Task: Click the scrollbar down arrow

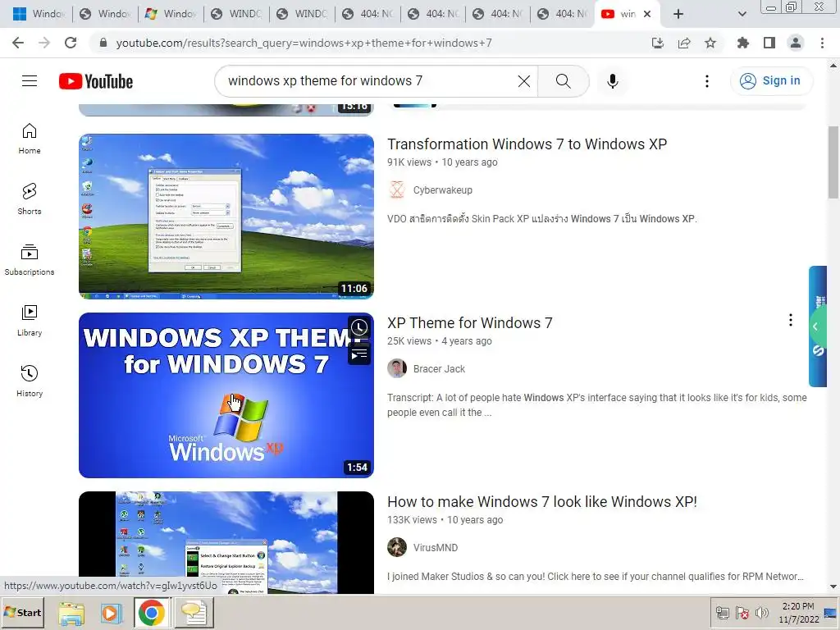Action: [x=833, y=587]
